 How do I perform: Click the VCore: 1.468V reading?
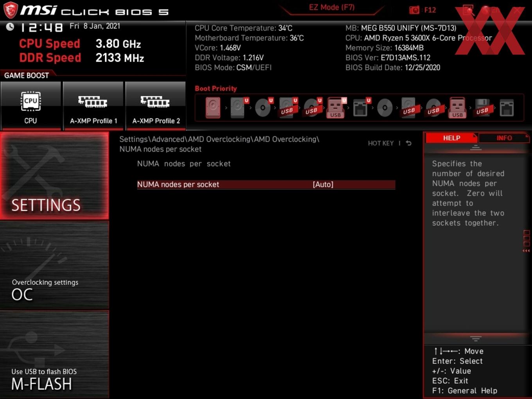[x=217, y=48]
